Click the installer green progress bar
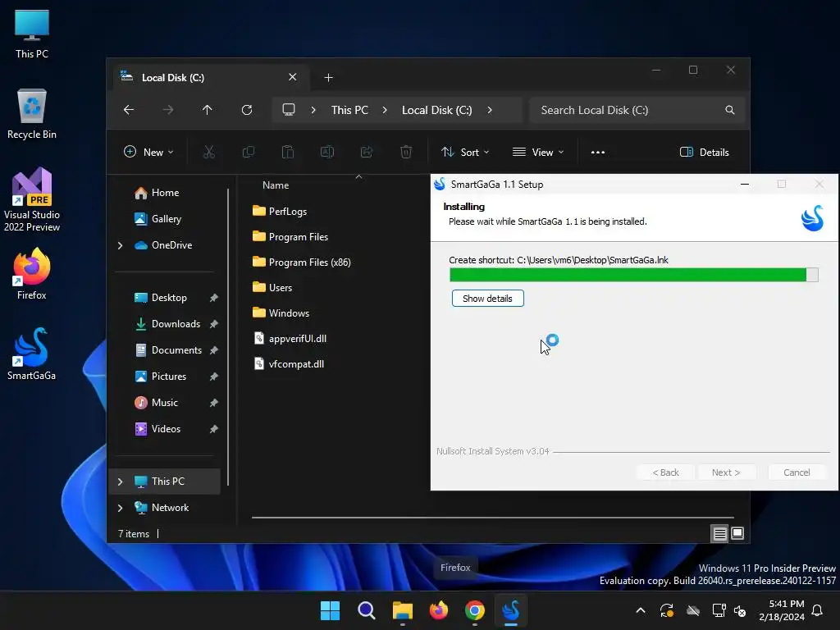Image resolution: width=840 pixels, height=630 pixels. pos(634,275)
